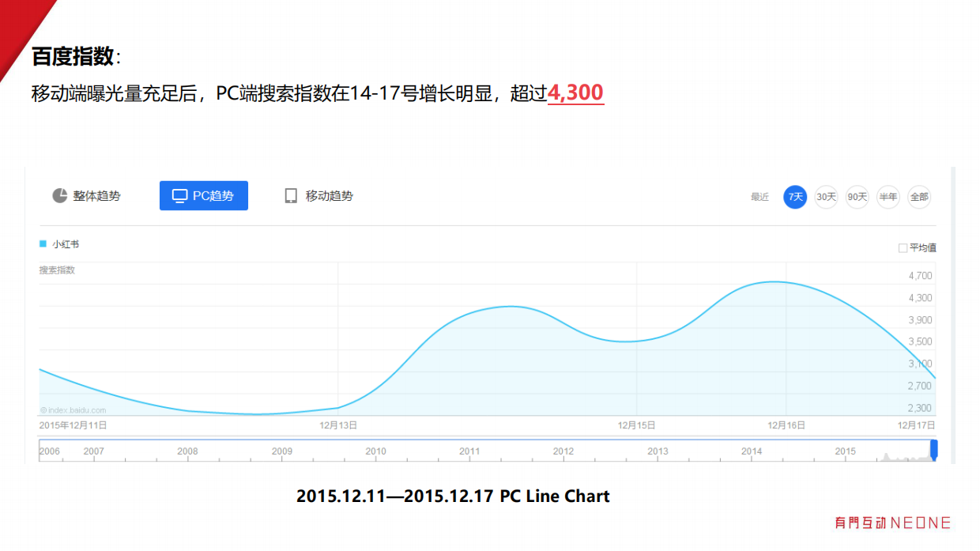Screen dimensions: 980x551
Task: Click the red underlined 4,300 text
Action: [575, 93]
